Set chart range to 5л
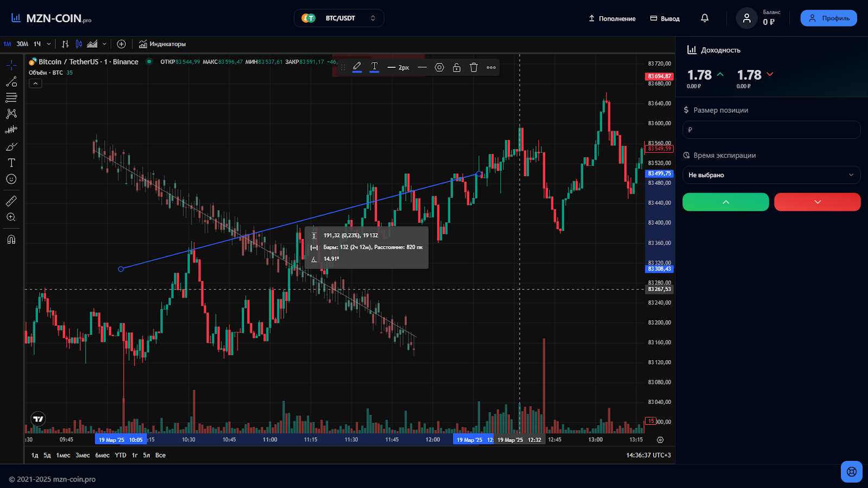 point(146,455)
